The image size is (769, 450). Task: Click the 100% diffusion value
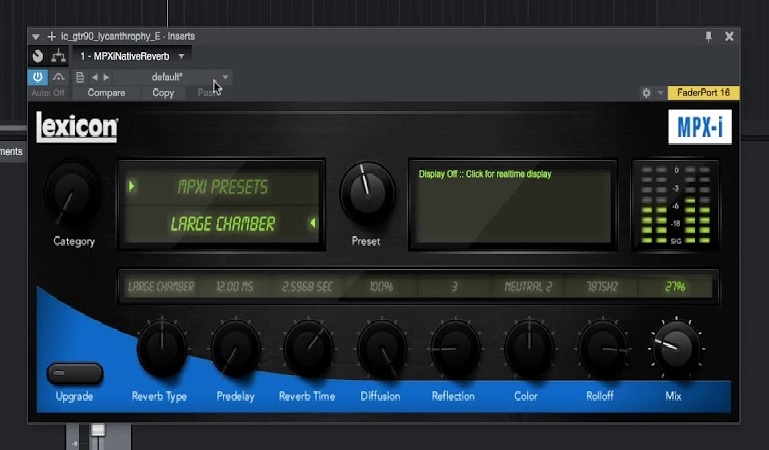[381, 287]
